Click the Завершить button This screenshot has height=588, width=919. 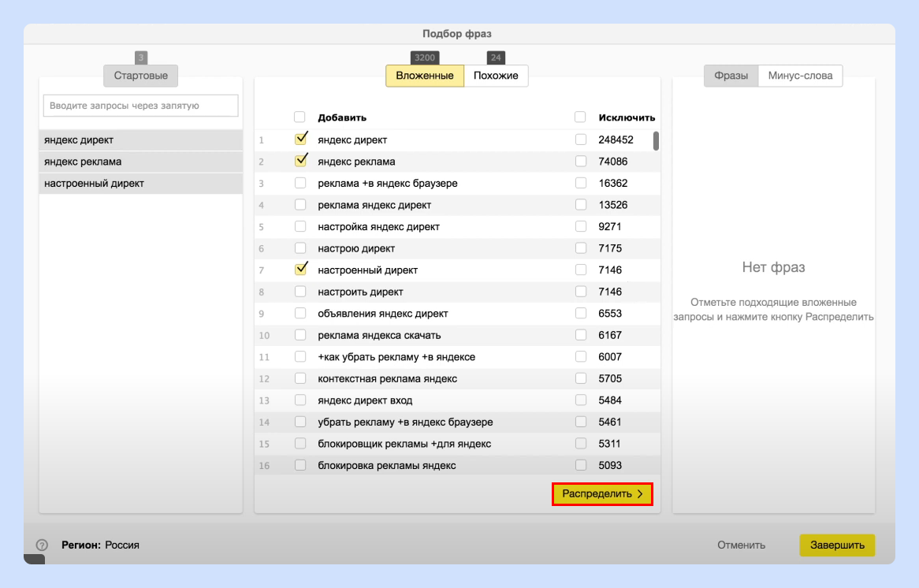pos(837,545)
